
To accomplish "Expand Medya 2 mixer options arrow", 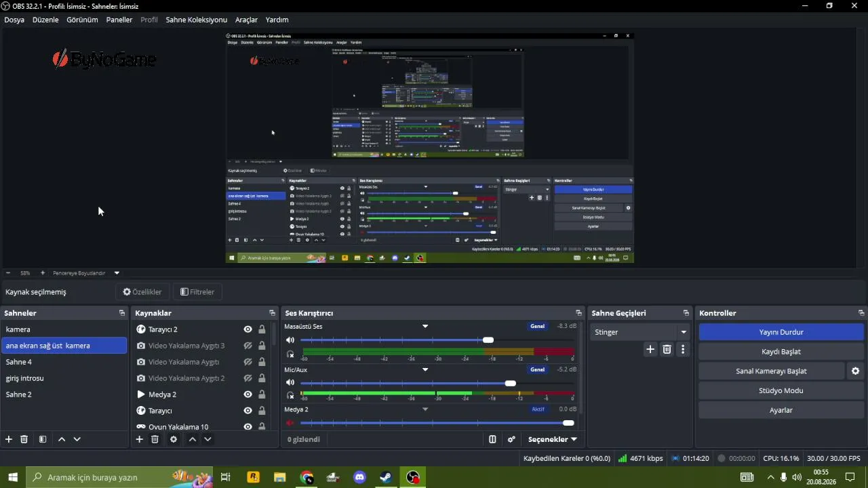I will (425, 409).
